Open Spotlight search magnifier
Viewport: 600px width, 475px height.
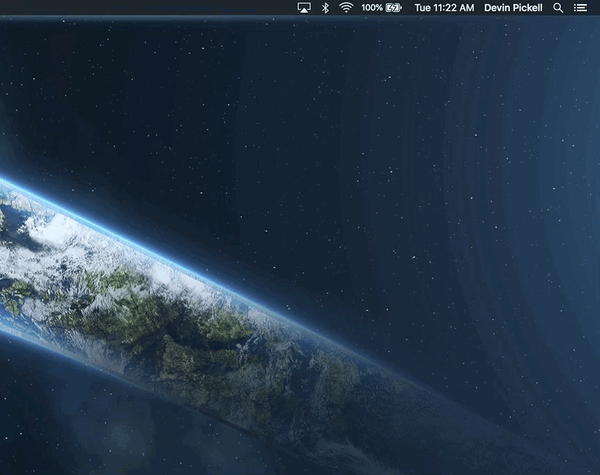pos(558,8)
